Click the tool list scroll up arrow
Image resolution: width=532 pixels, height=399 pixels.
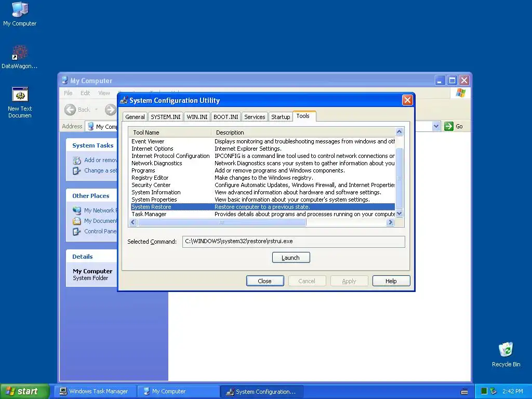tap(400, 131)
